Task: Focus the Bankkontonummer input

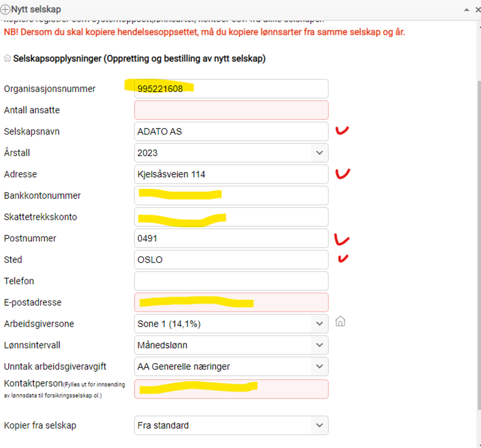Action: [231, 195]
